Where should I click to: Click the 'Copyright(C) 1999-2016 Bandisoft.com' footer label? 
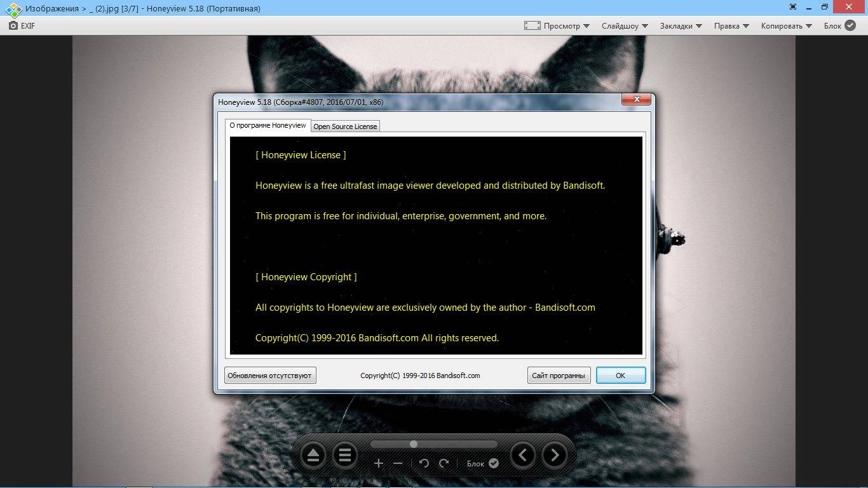420,376
